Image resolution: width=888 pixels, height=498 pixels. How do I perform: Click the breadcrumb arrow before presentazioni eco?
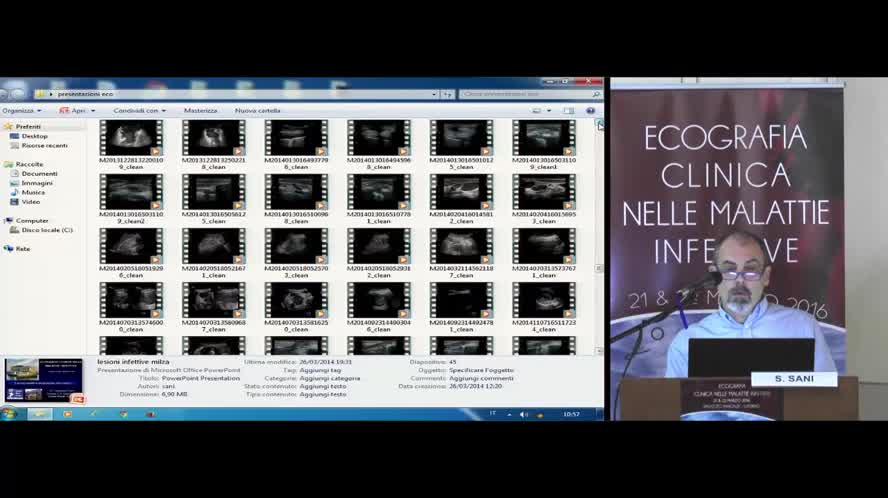51,95
